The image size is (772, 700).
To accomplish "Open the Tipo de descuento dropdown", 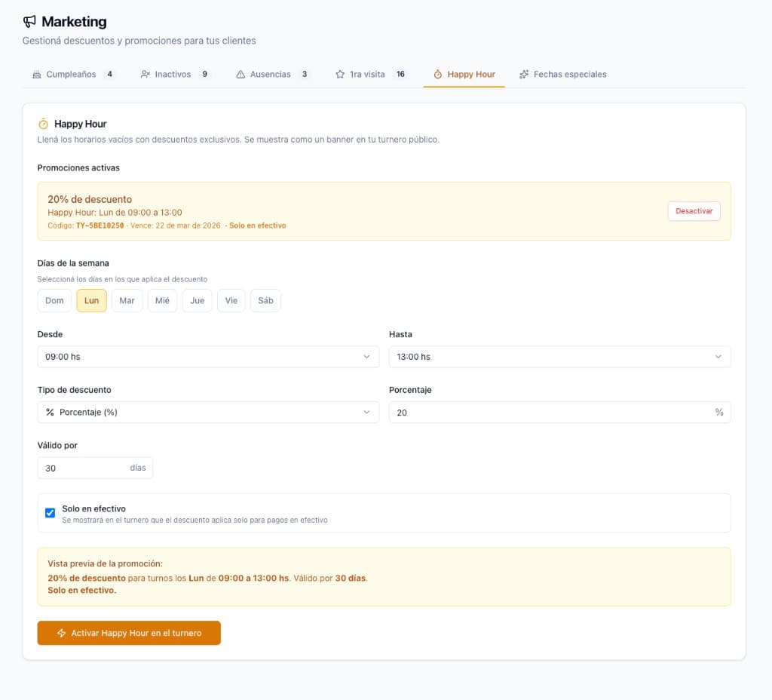I will coord(207,413).
